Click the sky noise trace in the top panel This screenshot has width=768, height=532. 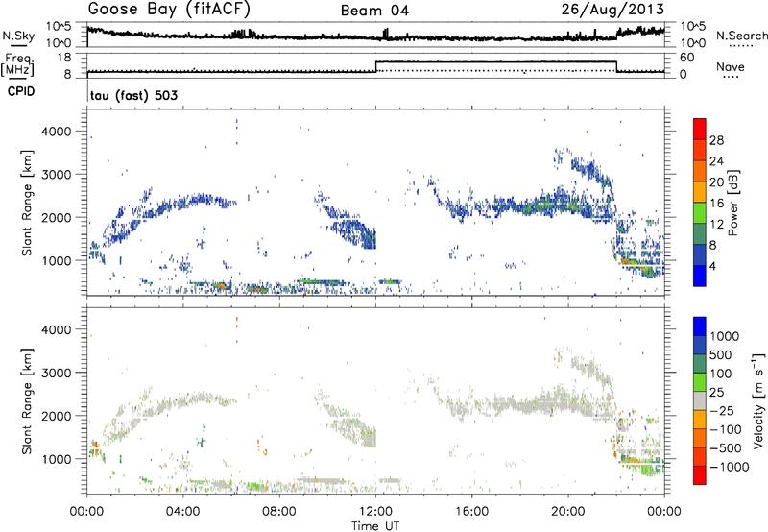375,36
